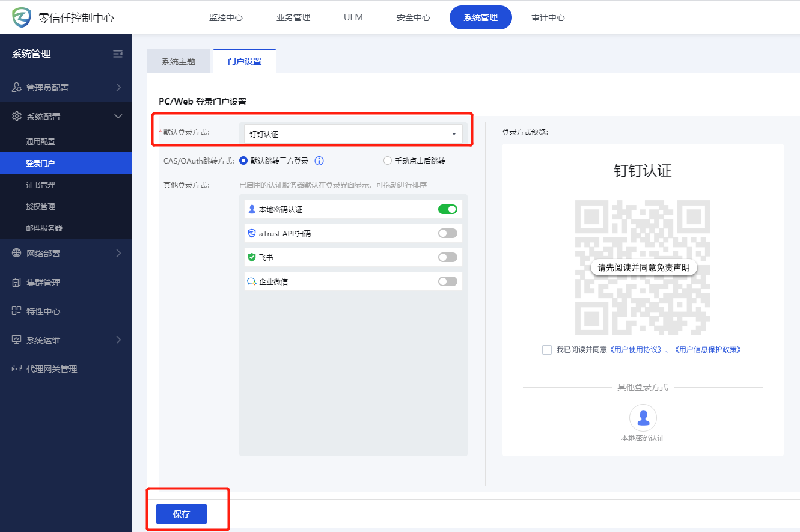The image size is (800, 532).
Task: Open 安全中心 in the top navigation
Action: point(414,17)
